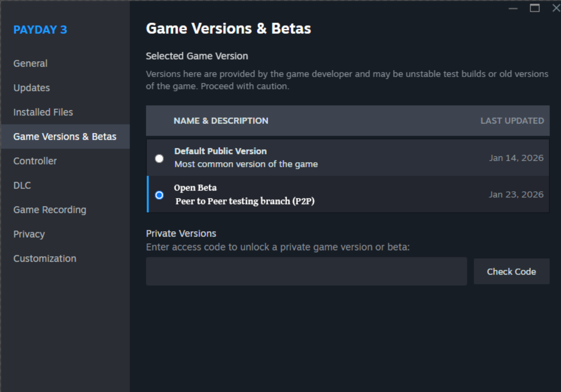
Task: Focus the private version access code field
Action: (x=306, y=272)
